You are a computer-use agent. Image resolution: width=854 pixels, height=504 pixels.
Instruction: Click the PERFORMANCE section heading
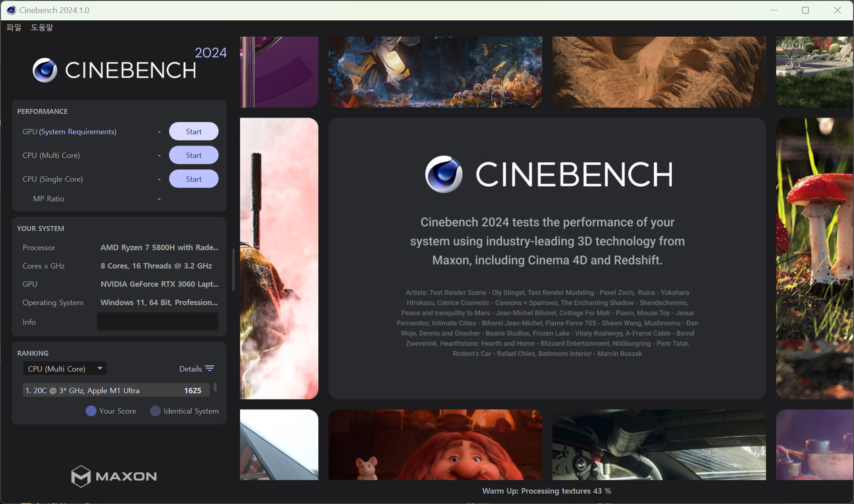click(42, 111)
